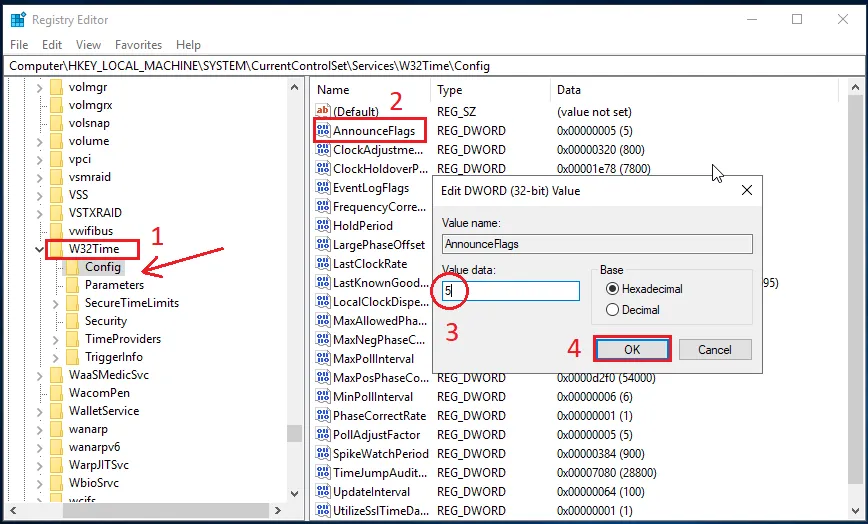Click the DWORD icon beside MinPollInterval
The image size is (868, 524).
323,396
